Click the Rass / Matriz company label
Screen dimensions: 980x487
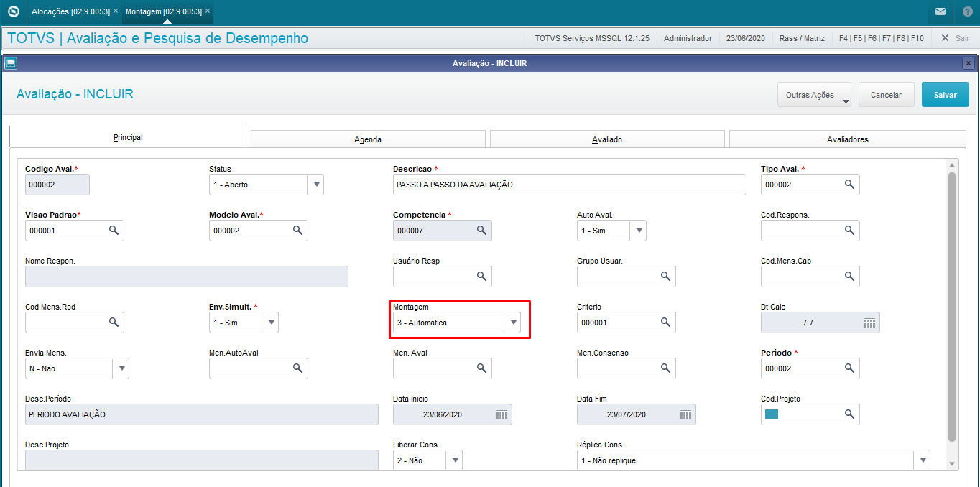tap(801, 38)
